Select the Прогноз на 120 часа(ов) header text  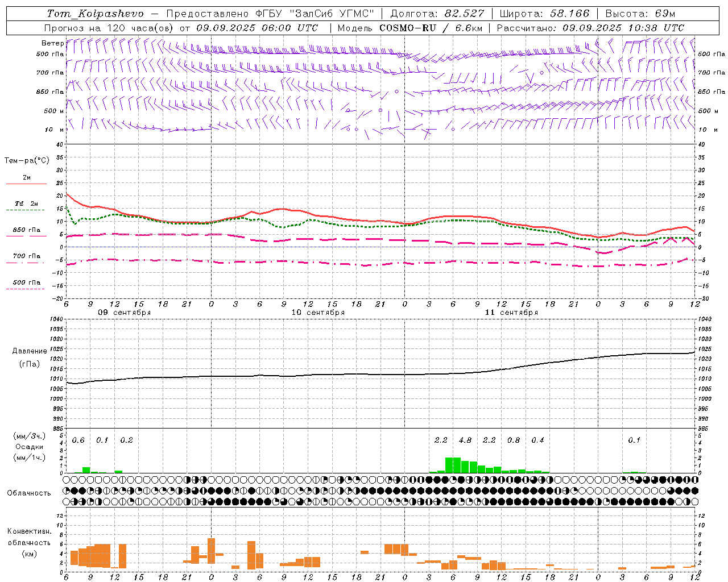[x=108, y=27]
